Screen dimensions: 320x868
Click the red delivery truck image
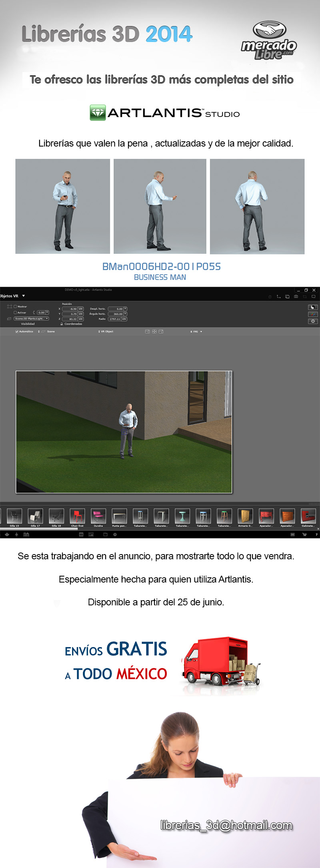coord(221,661)
